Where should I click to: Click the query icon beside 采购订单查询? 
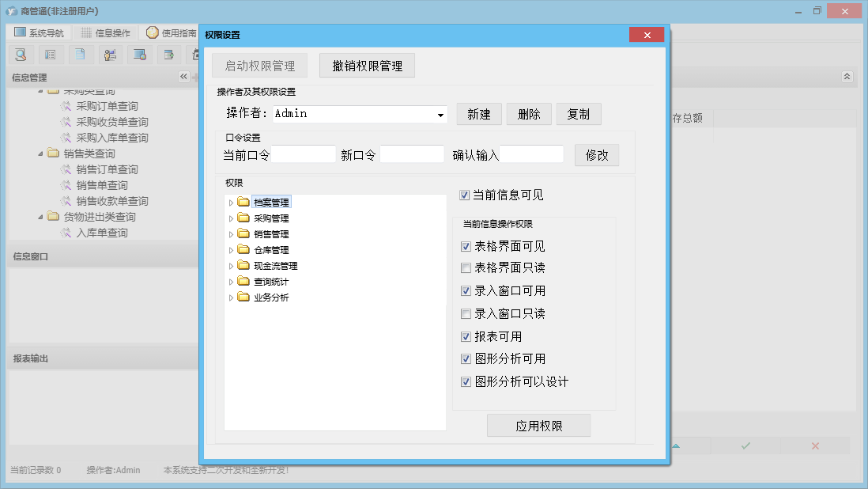coord(66,106)
